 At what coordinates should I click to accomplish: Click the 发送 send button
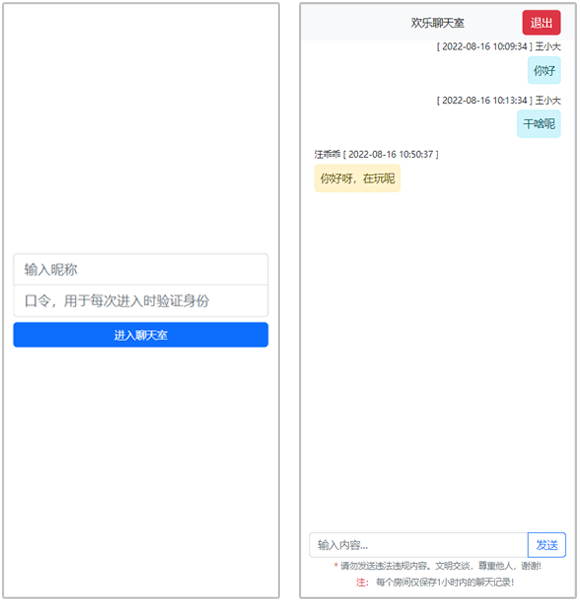[547, 545]
